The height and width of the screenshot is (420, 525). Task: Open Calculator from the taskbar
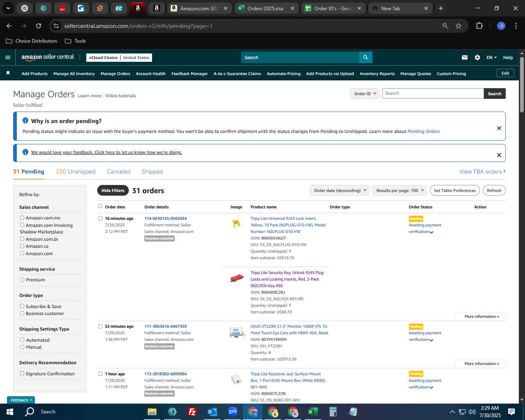[x=333, y=412]
